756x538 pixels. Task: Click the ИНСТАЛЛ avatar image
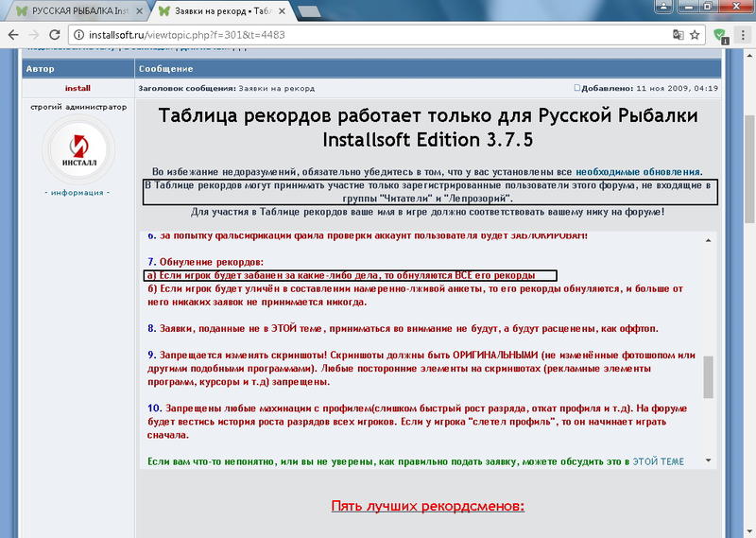tap(78, 150)
